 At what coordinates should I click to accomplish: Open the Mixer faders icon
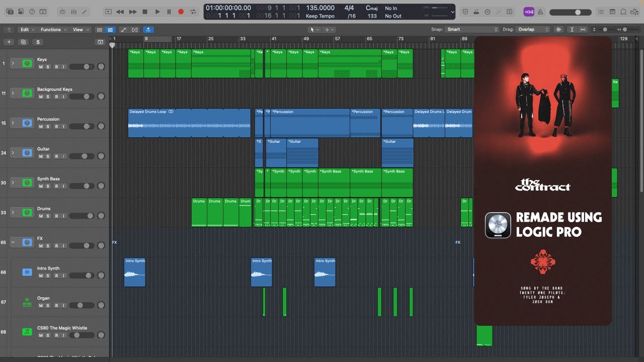click(x=74, y=11)
